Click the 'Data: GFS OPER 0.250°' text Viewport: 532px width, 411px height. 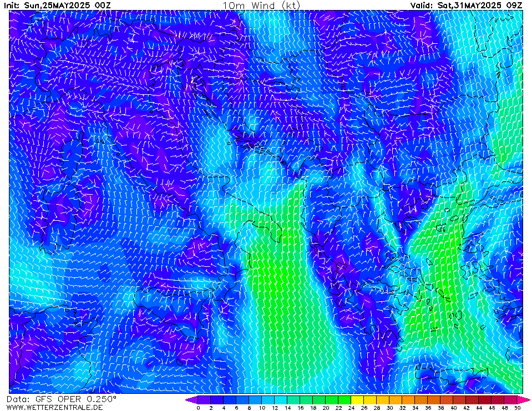[x=62, y=399]
